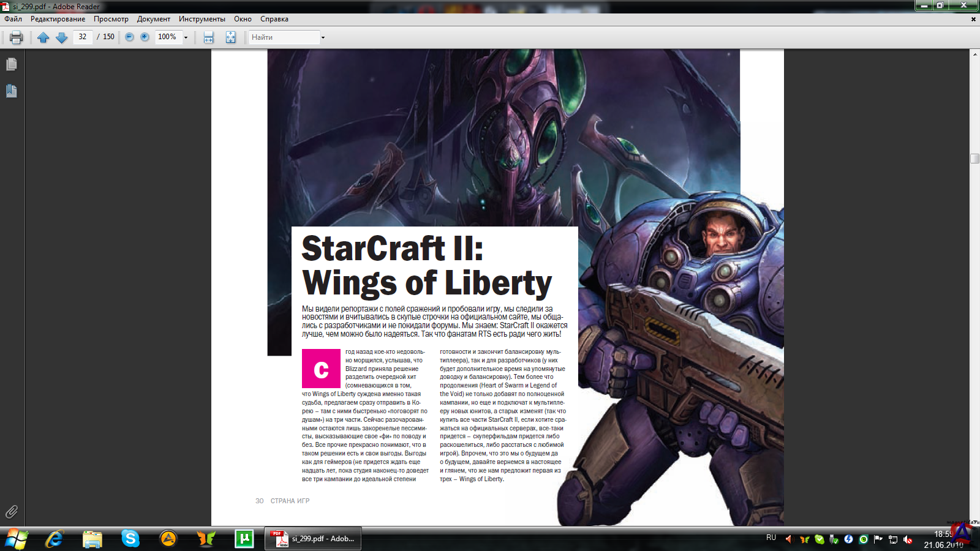Viewport: 980px width, 551px height.
Task: Click the Найти search field
Action: click(x=284, y=37)
